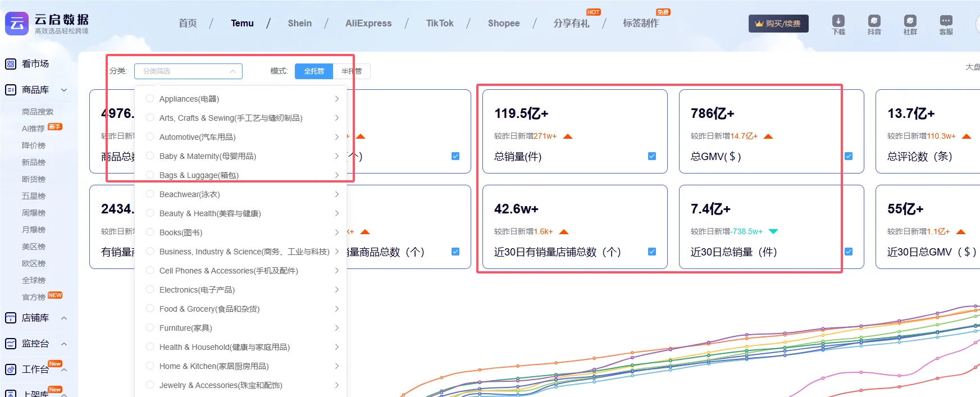980x397 pixels.
Task: Click the 云启数据 logo icon
Action: click(x=17, y=24)
